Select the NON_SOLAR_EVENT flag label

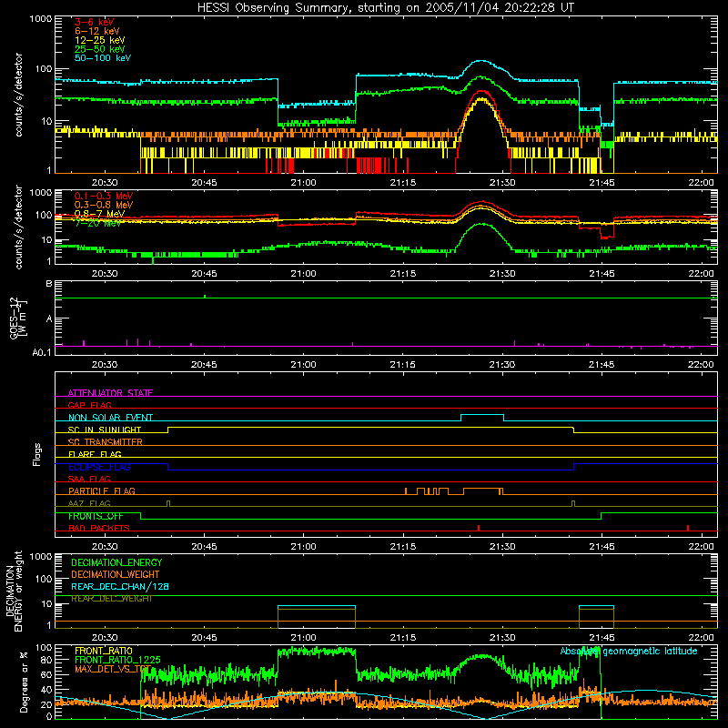[x=110, y=418]
